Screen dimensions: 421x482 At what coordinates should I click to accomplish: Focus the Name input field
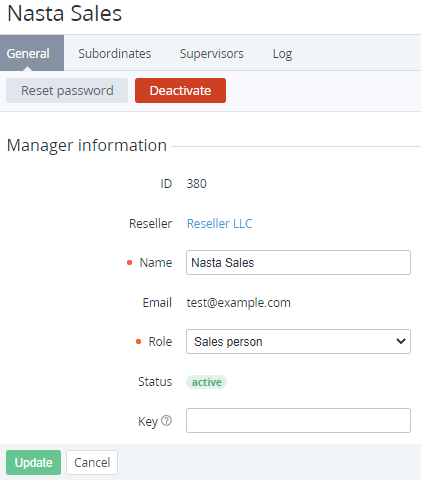[298, 263]
